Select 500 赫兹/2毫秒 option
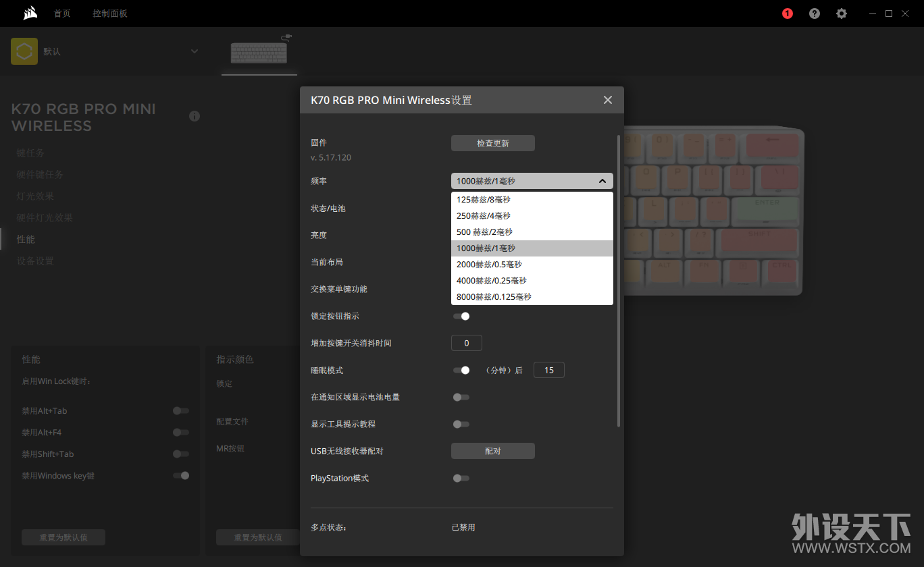The width and height of the screenshot is (924, 567). pyautogui.click(x=532, y=232)
